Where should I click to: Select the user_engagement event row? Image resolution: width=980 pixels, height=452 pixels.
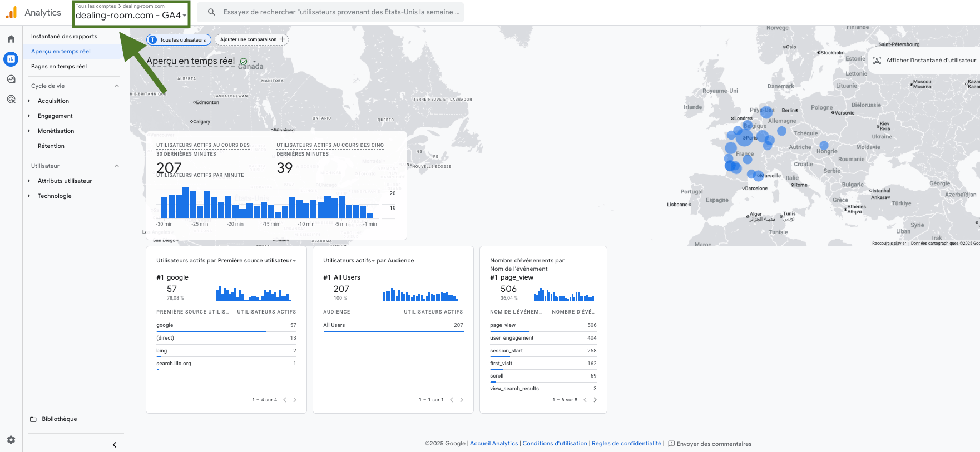pyautogui.click(x=543, y=338)
